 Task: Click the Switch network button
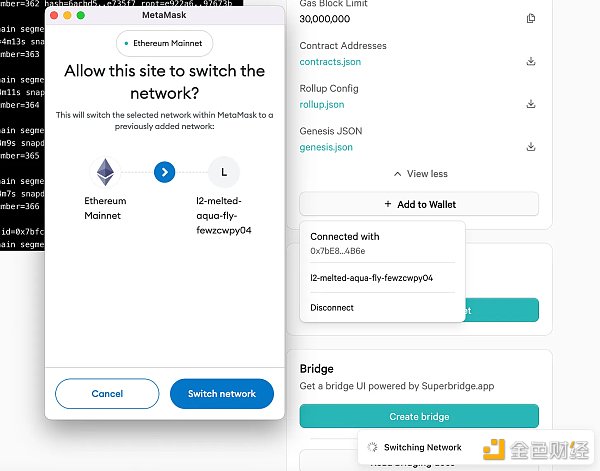pyautogui.click(x=220, y=394)
